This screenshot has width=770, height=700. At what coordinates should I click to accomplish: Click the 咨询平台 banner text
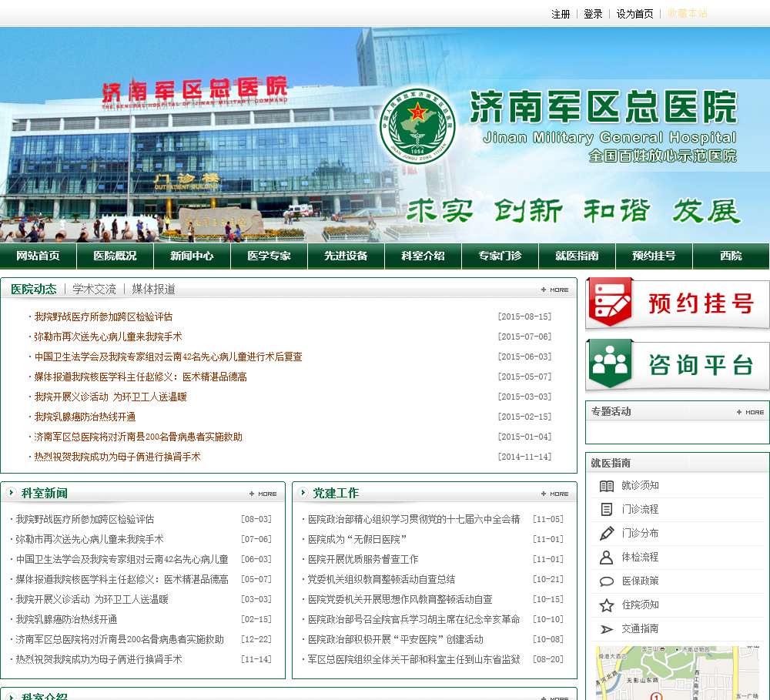(701, 365)
